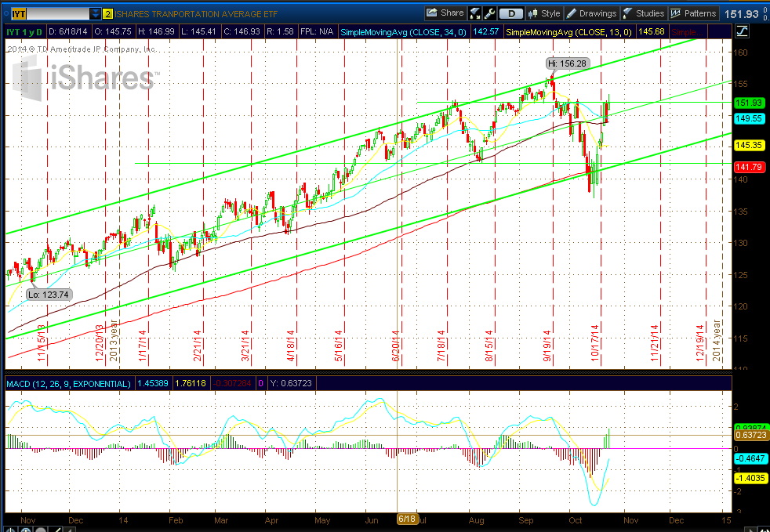Click the 'O: 145.75' open value
The width and height of the screenshot is (770, 532).
click(111, 32)
